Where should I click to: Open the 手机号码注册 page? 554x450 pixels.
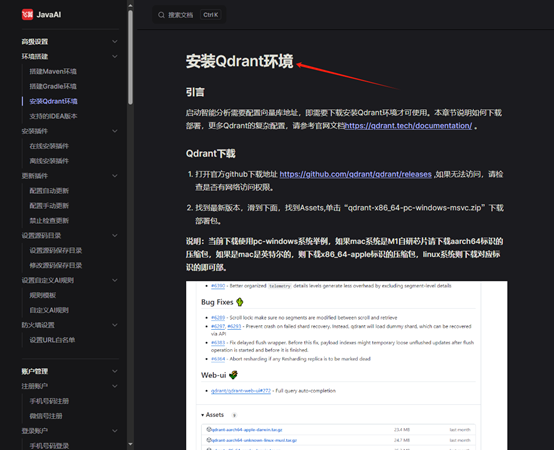click(49, 401)
